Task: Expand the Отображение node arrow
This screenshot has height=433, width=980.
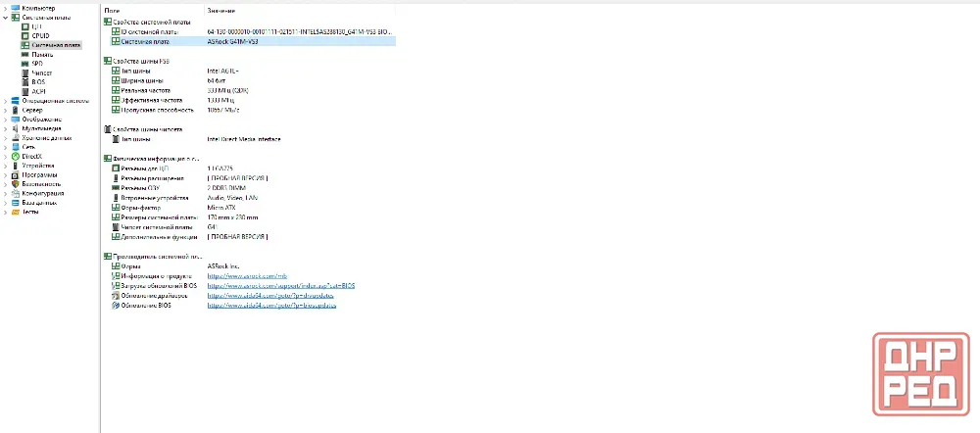Action: (6, 120)
